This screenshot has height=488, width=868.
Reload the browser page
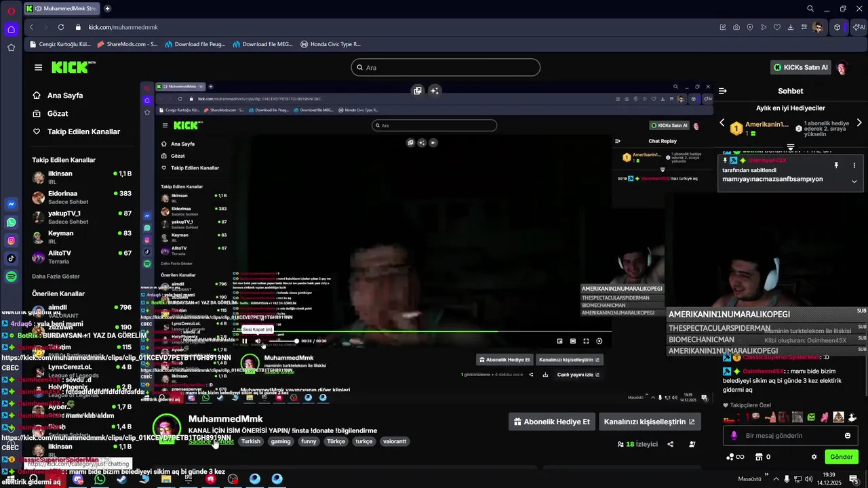[x=61, y=27]
